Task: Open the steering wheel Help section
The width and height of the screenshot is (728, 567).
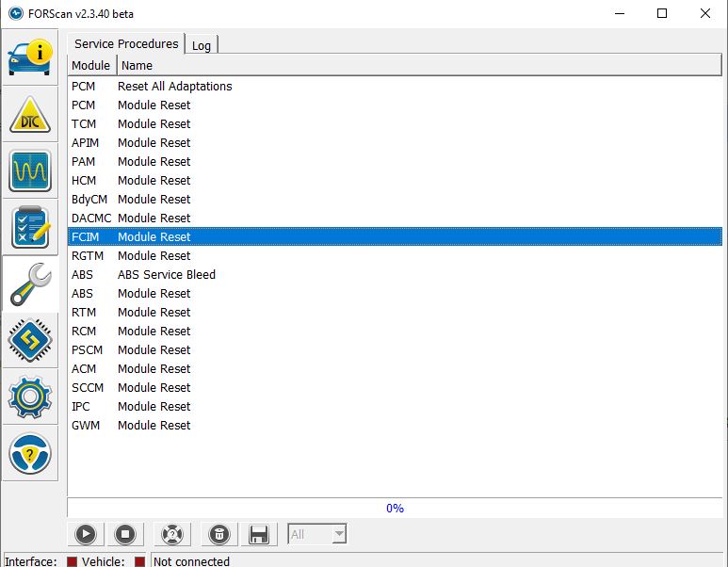Action: coord(30,454)
